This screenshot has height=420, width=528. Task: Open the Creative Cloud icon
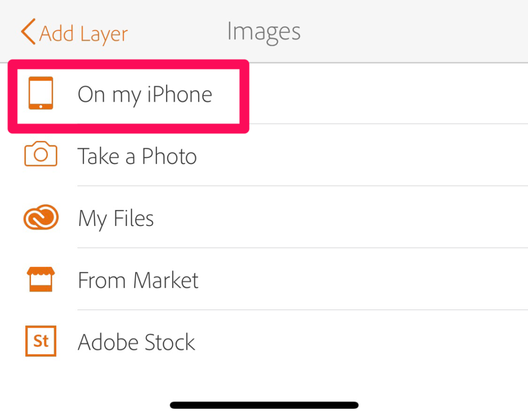point(41,217)
